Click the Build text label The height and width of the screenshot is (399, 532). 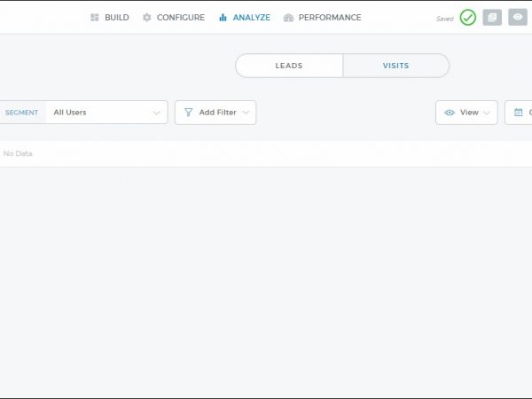[116, 18]
